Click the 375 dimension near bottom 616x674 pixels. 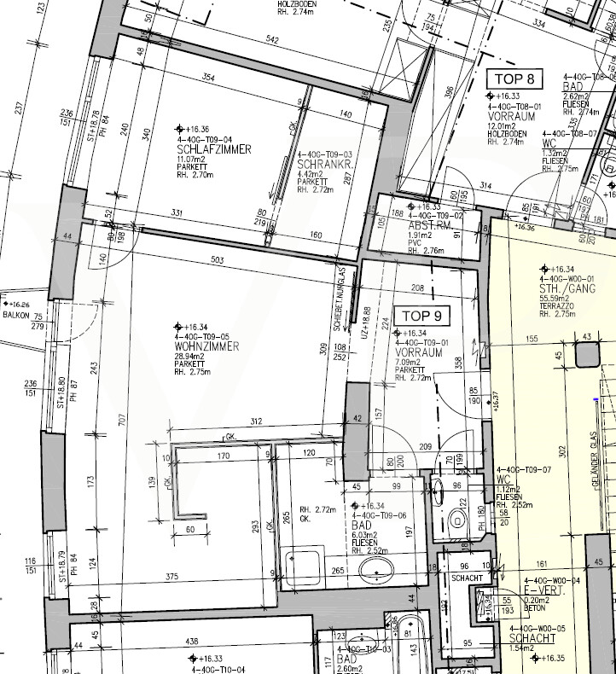click(171, 577)
